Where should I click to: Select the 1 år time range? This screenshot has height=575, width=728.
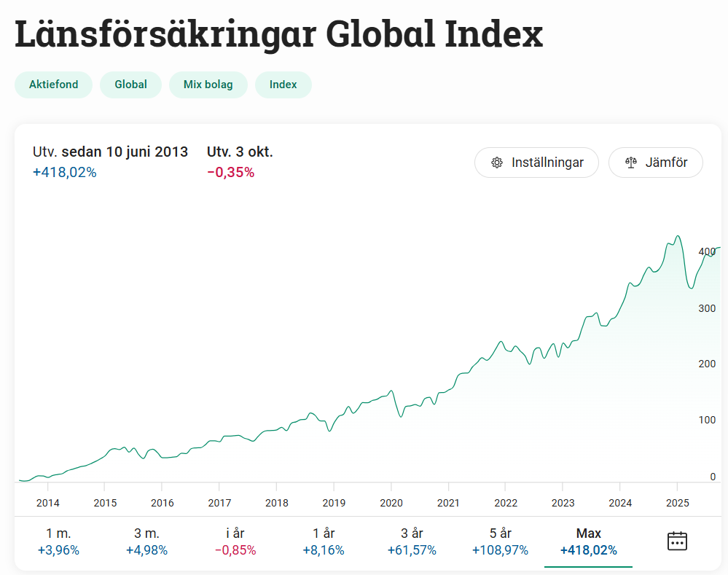tap(324, 541)
